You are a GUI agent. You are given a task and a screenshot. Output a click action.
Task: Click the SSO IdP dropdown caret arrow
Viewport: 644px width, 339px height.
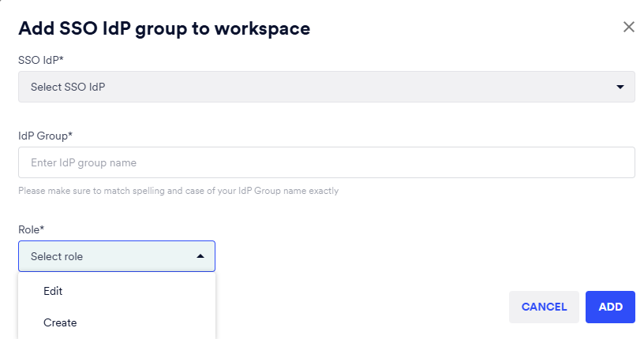620,87
